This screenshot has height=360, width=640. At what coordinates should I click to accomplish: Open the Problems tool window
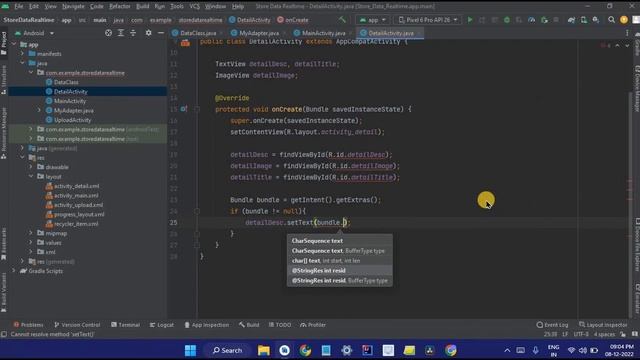click(x=28, y=325)
